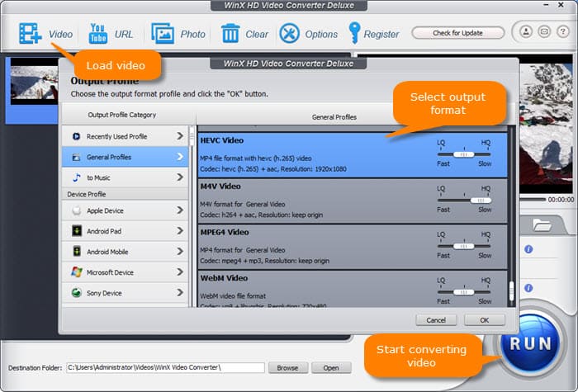Close the main window with X
Screen dimensions: 578x392
point(561,5)
